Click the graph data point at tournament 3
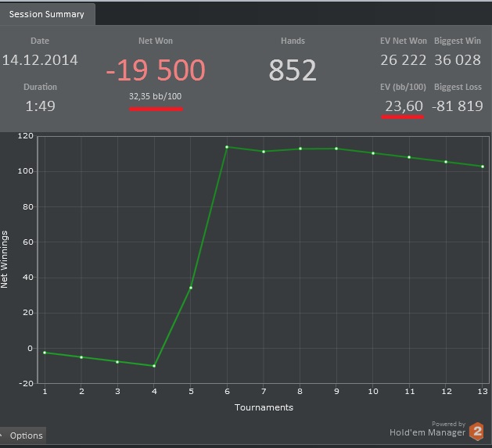492x448 pixels. pos(117,362)
